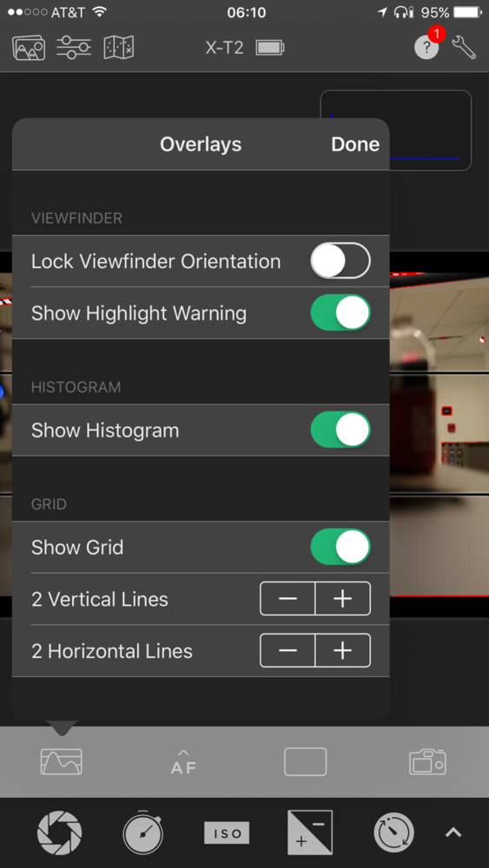Increase vertical grid lines with plus

tap(343, 598)
